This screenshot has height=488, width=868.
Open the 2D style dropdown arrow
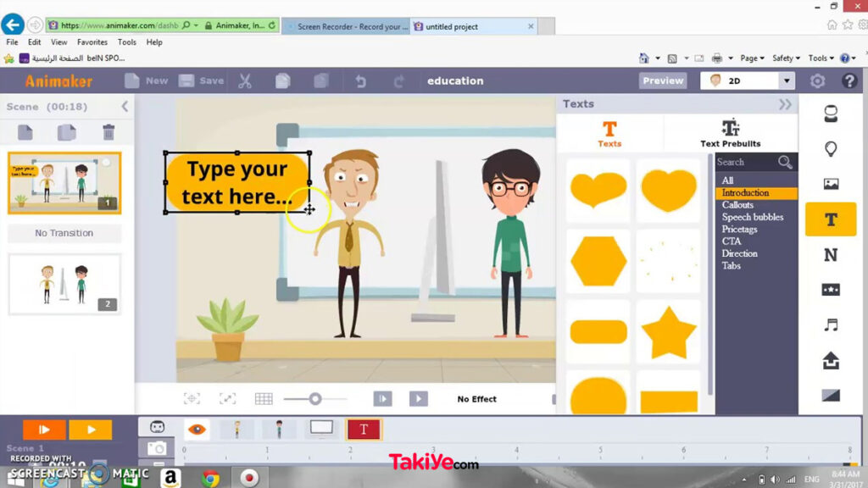tap(787, 80)
